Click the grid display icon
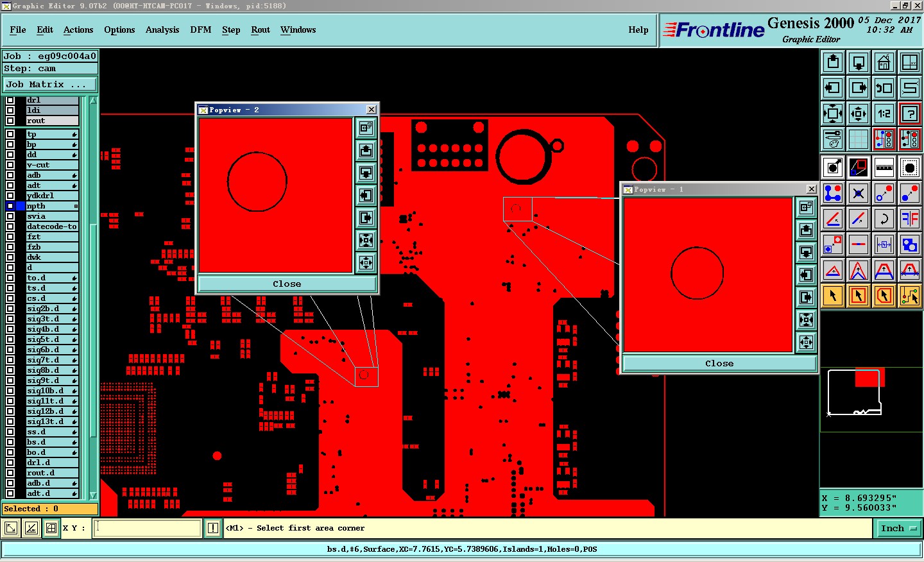 (859, 139)
